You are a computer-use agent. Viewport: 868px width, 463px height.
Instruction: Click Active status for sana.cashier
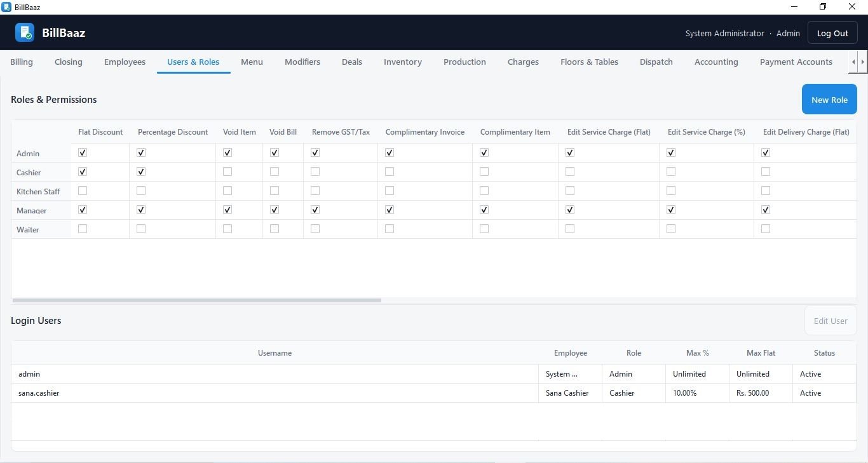[x=824, y=393]
